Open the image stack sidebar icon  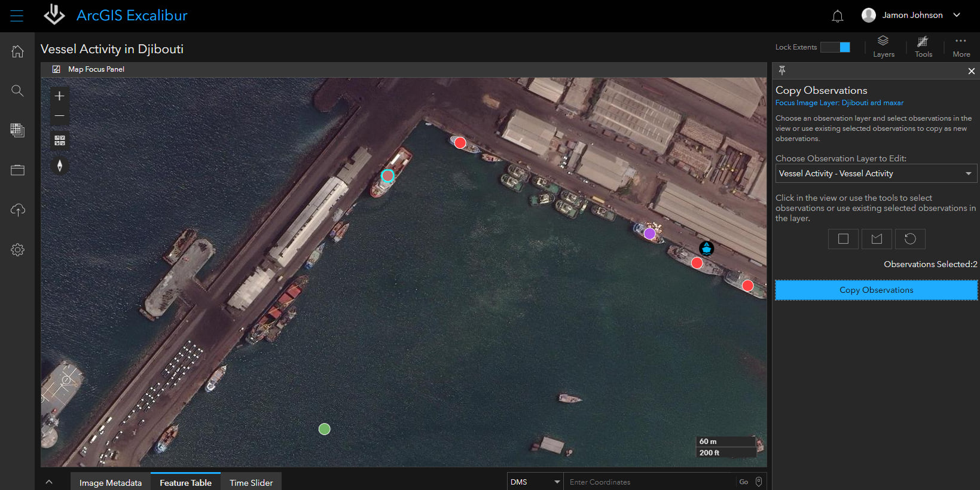17,130
